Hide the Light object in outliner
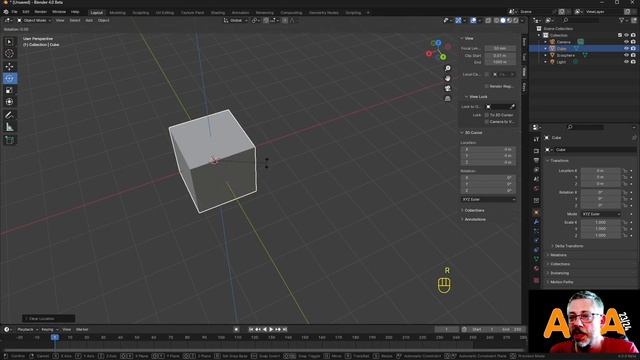640x360 pixels. tap(627, 62)
